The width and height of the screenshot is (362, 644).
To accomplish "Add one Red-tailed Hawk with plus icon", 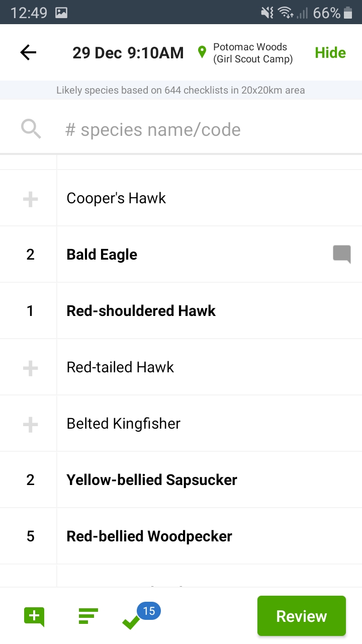I will click(30, 368).
